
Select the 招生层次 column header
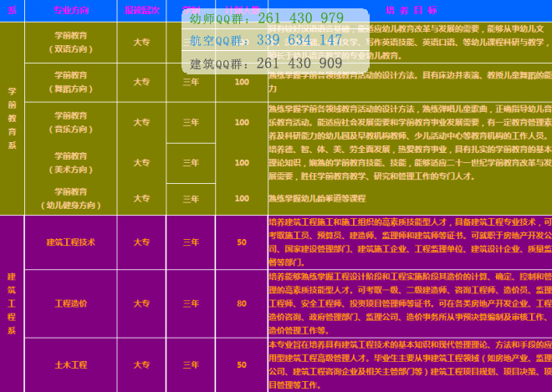tap(141, 10)
